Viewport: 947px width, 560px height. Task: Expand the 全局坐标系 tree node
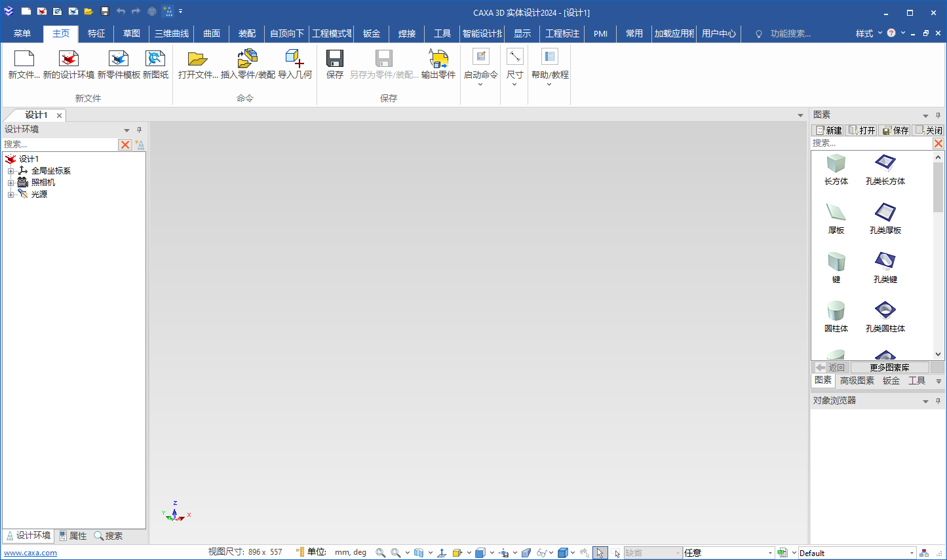[x=10, y=171]
